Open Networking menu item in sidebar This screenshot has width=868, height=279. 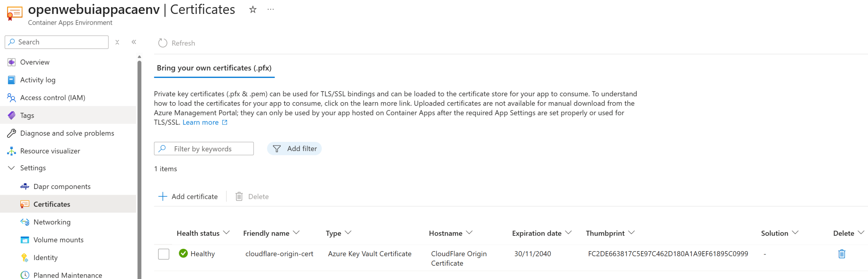(52, 222)
